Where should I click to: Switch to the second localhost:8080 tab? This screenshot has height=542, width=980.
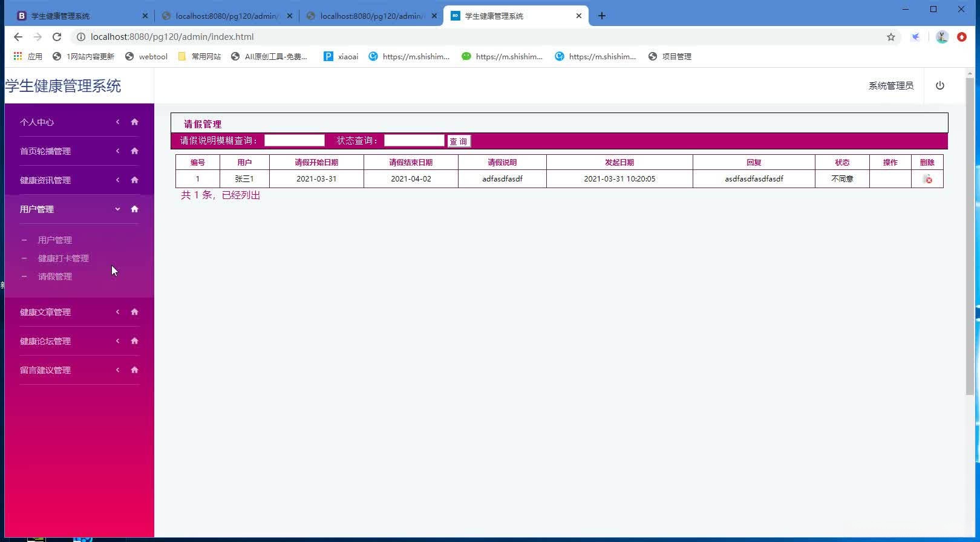[x=226, y=16]
